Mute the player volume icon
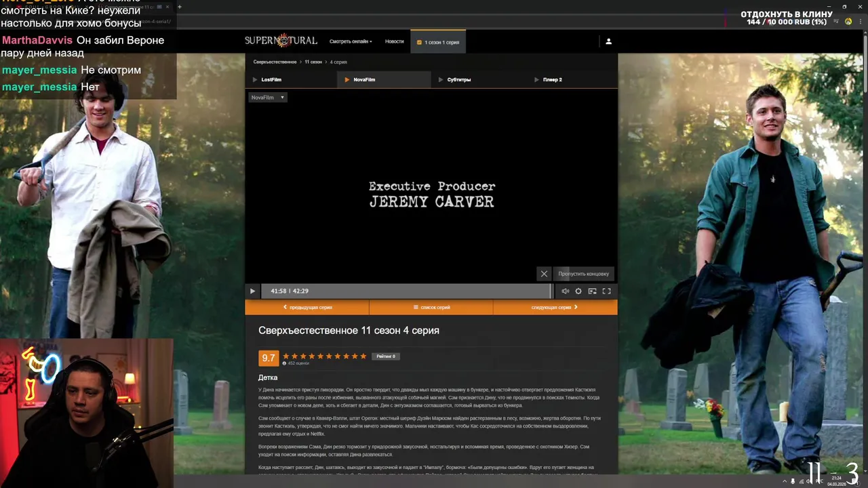 pyautogui.click(x=565, y=291)
